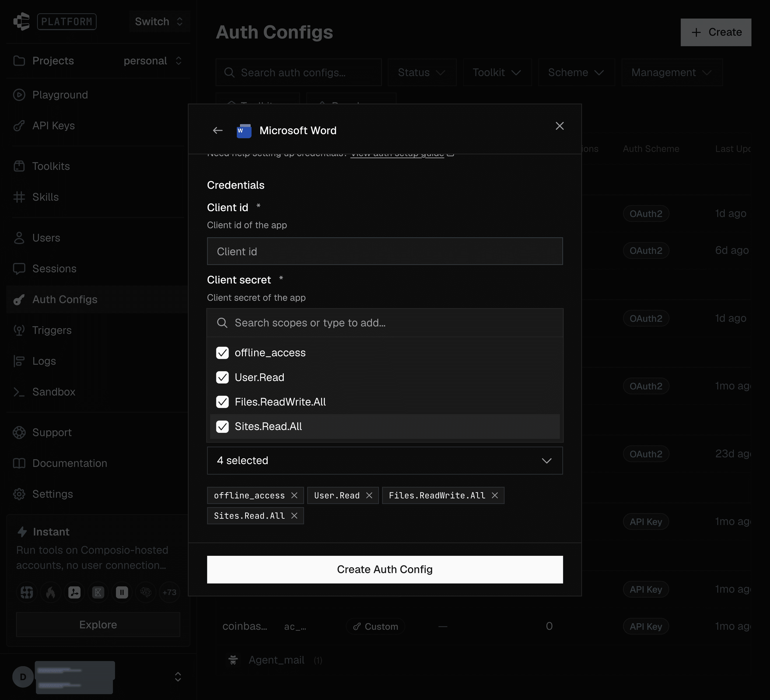The image size is (770, 700).
Task: Click the Create button at top right
Action: tap(716, 32)
